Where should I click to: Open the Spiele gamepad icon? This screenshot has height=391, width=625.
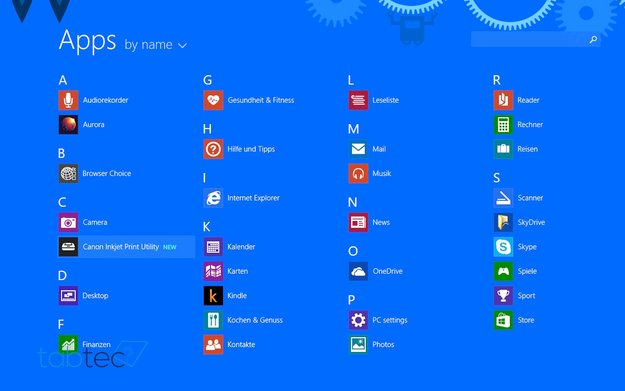[x=503, y=271]
